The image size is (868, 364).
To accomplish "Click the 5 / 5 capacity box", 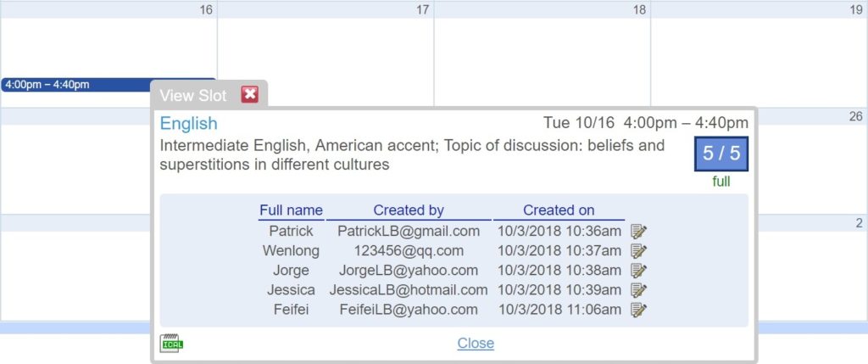I will coord(721,154).
